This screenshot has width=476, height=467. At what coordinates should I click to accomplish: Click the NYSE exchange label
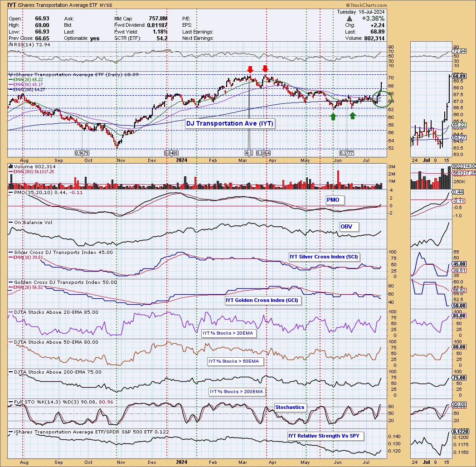(x=106, y=5)
